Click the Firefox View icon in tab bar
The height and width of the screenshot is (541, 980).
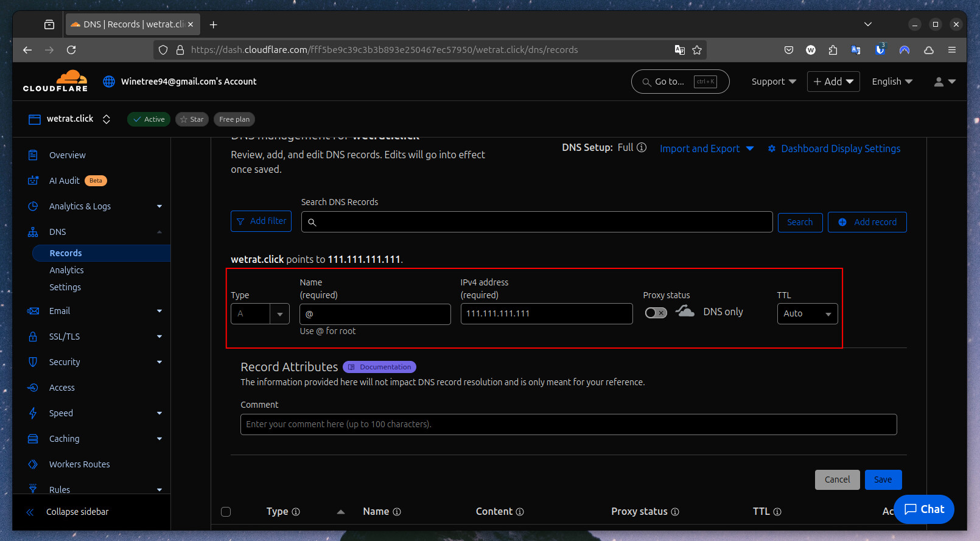49,24
